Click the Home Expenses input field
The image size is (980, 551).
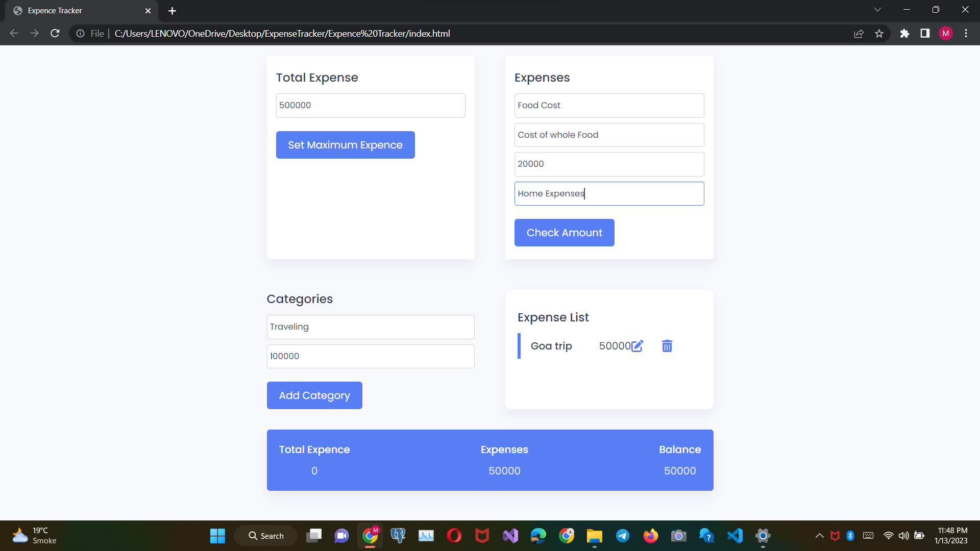click(x=609, y=193)
